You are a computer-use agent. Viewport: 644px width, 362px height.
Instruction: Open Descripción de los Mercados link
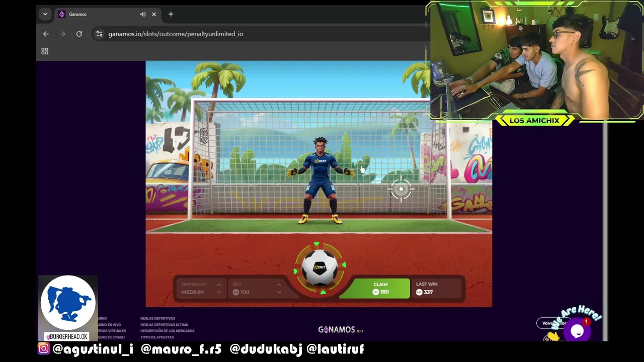pyautogui.click(x=167, y=331)
